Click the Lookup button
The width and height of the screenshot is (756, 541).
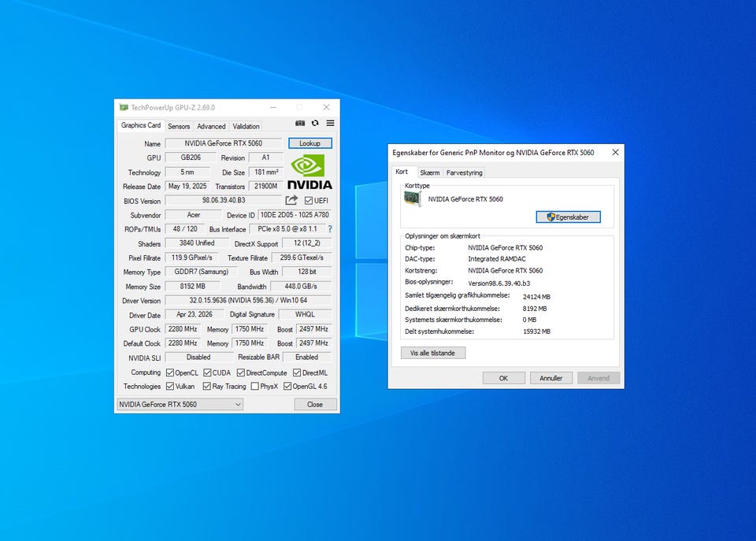tap(310, 143)
